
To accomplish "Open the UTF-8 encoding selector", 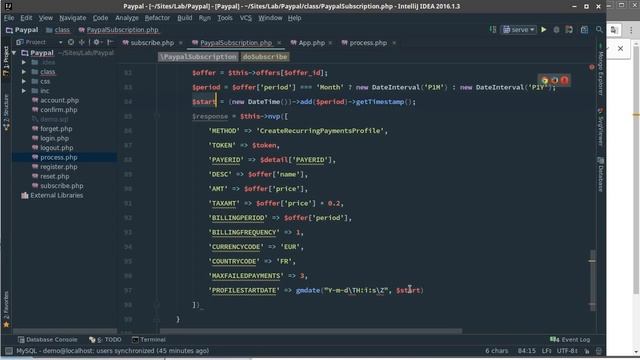I will (567, 351).
